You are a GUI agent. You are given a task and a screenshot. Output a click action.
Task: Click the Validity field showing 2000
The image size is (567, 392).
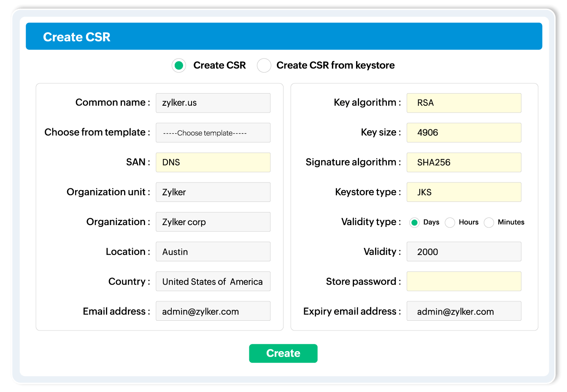click(x=464, y=252)
